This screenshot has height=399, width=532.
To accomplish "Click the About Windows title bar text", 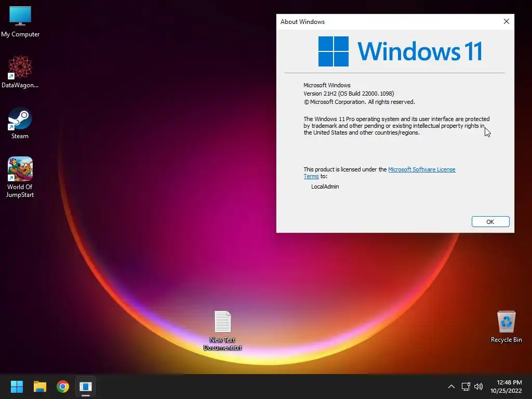I will 302,22.
